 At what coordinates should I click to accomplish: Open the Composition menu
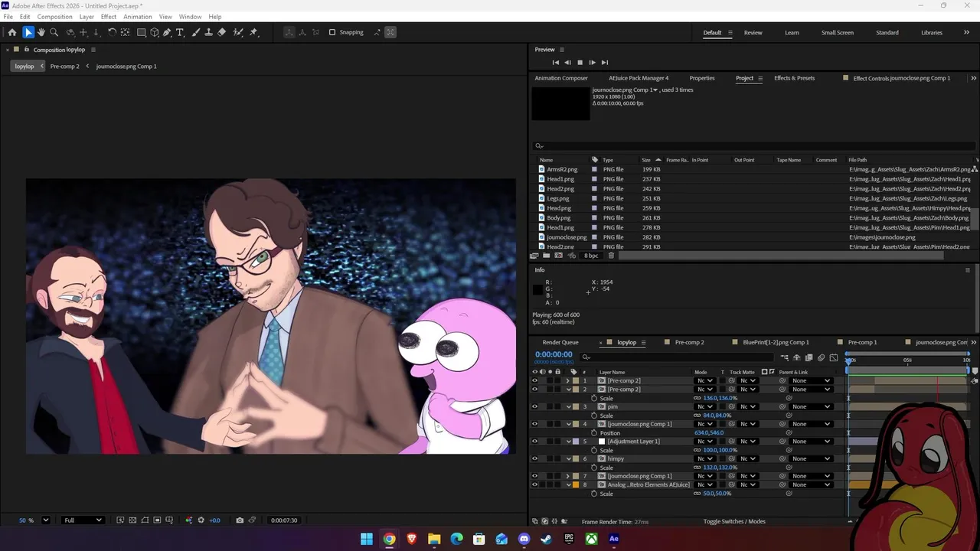(x=54, y=17)
